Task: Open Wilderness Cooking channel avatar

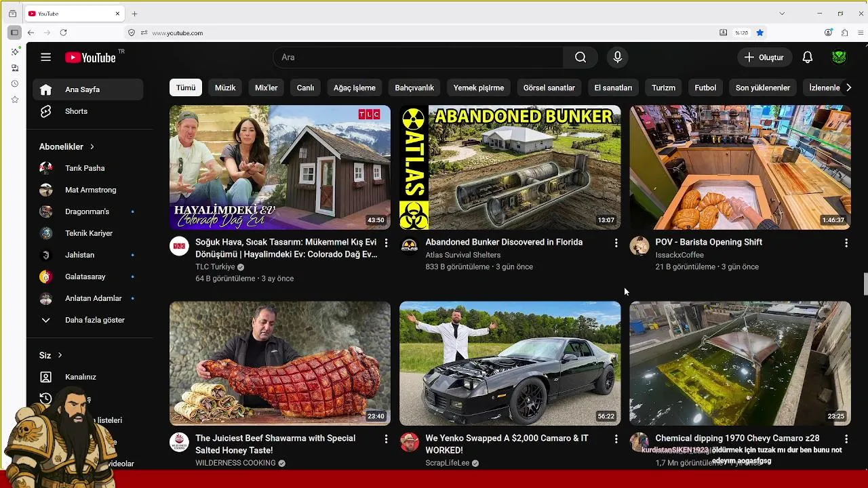Action: point(179,442)
